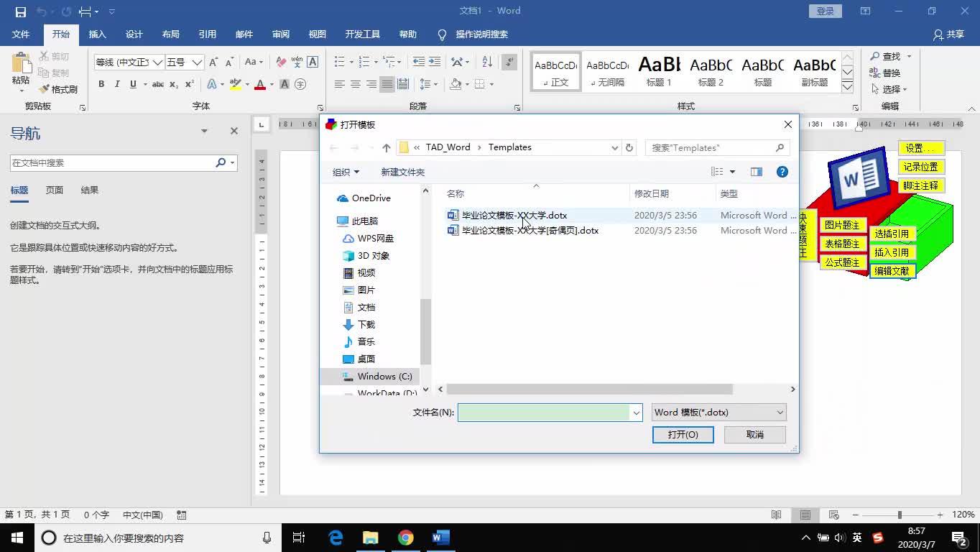Select file 毕业论文模板-XX大学.dotx
This screenshot has width=980, height=552.
click(x=514, y=215)
